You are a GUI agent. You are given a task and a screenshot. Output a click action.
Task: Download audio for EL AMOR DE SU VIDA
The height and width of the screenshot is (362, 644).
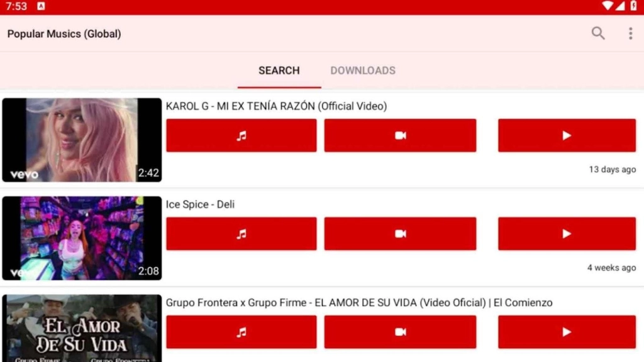click(241, 332)
